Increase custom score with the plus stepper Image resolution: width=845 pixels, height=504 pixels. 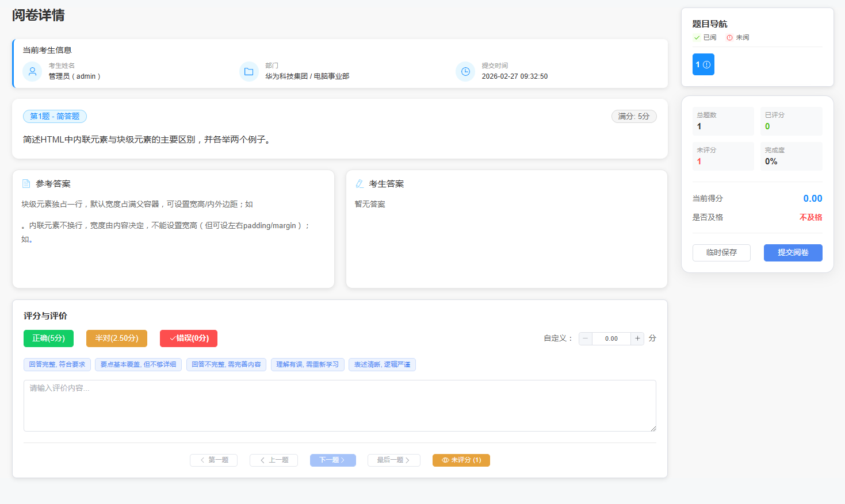coord(637,338)
